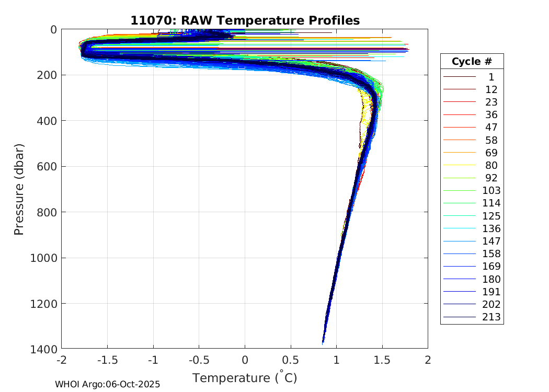Click the 'Temperature (°C)' x-axis label
This screenshot has width=549, height=392.
(245, 377)
